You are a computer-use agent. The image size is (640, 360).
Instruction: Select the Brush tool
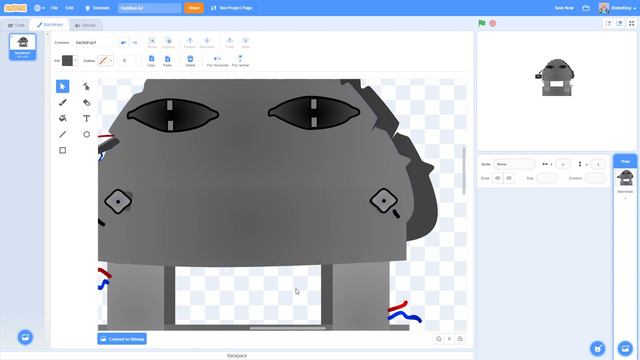point(62,102)
